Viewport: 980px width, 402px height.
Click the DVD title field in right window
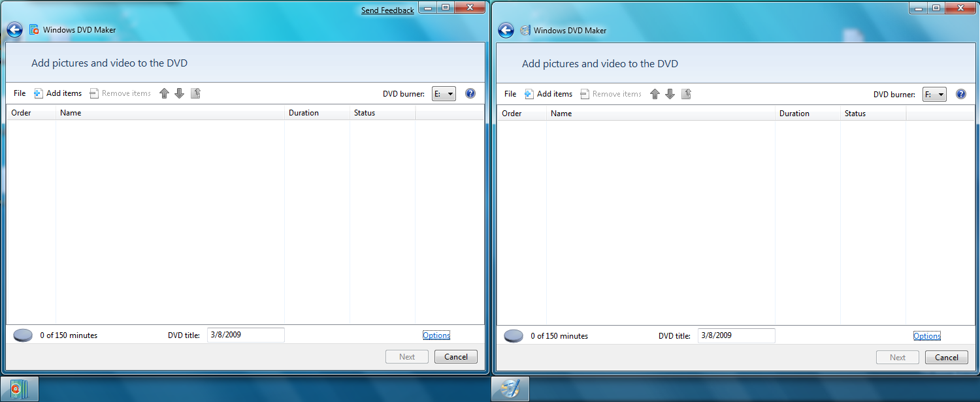pyautogui.click(x=737, y=335)
